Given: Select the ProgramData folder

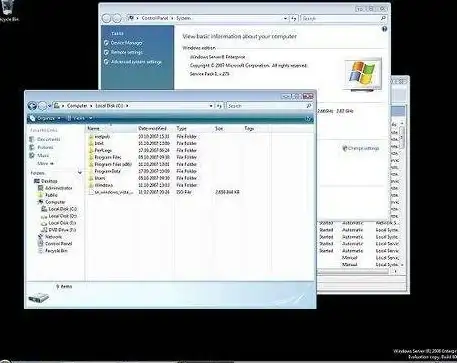Looking at the screenshot, I should (x=104, y=171).
